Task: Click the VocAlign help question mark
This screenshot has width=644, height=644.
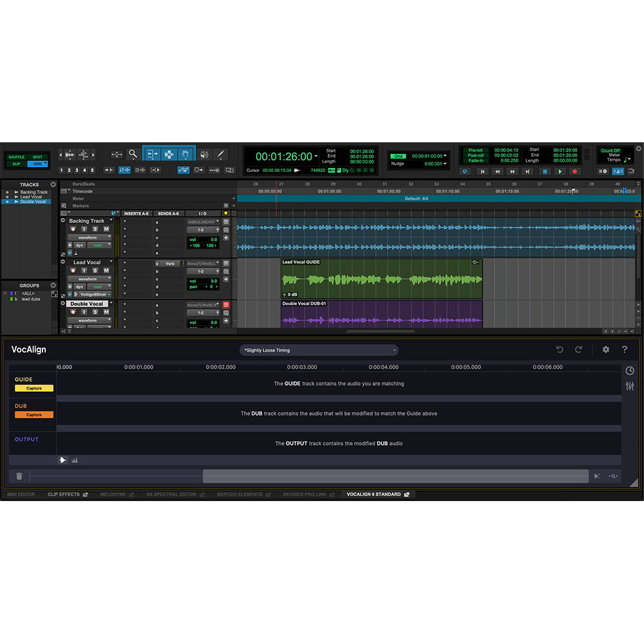Action: coord(624,350)
